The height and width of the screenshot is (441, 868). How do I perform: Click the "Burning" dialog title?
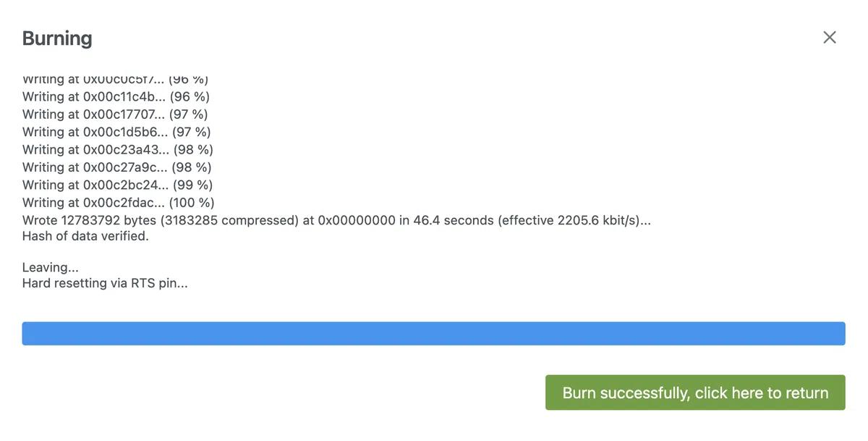(57, 38)
